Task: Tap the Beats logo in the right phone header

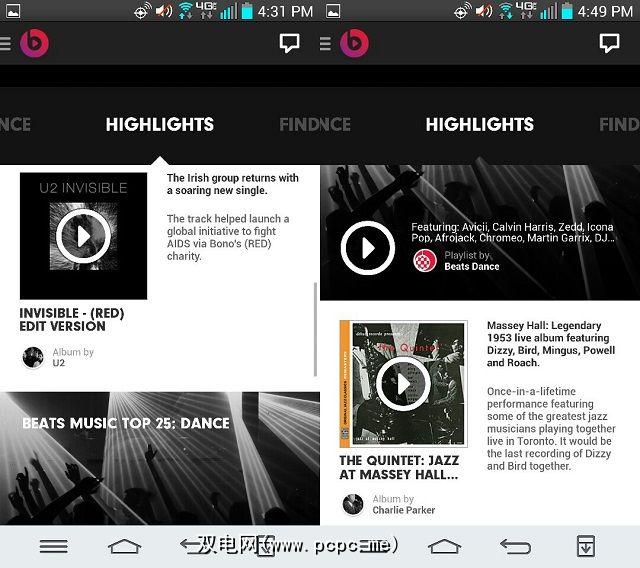Action: pos(354,43)
